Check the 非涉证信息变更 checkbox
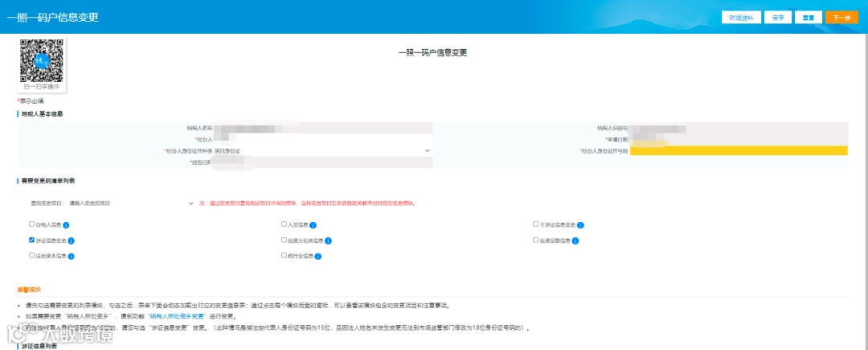 535,224
